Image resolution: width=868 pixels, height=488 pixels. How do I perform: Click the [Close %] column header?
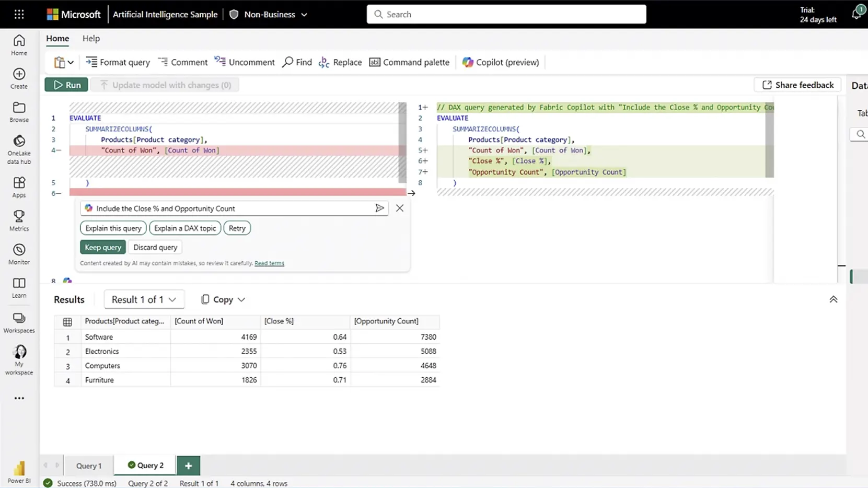coord(305,321)
